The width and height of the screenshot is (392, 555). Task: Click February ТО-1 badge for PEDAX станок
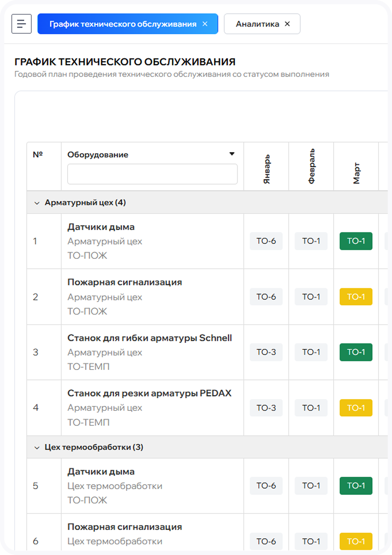[311, 408]
